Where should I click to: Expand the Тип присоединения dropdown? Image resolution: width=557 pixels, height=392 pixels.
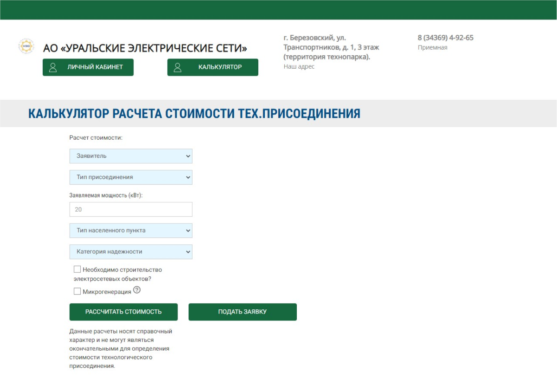pyautogui.click(x=131, y=177)
